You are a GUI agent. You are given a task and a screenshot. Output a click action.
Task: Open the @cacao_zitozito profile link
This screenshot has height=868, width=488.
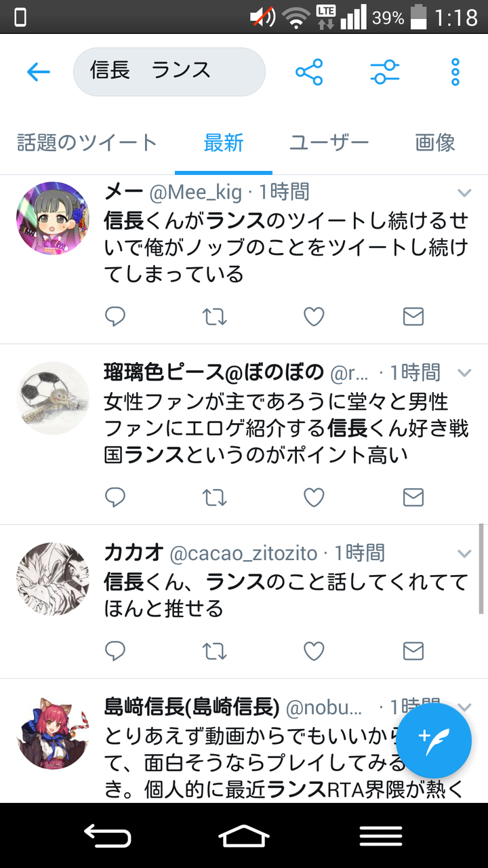[x=243, y=553]
